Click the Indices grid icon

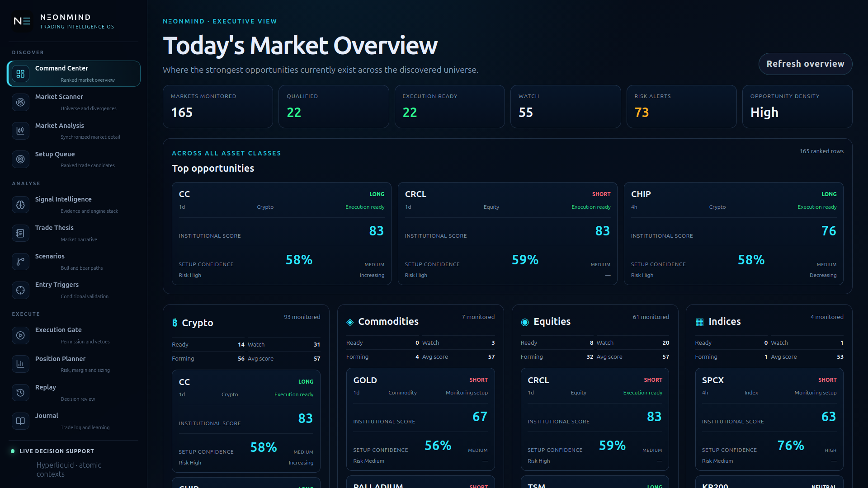coord(699,322)
